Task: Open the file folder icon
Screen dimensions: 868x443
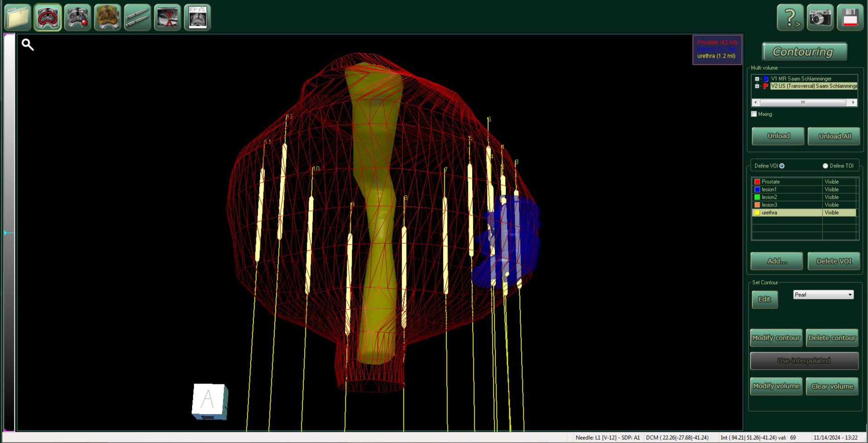Action: click(18, 18)
